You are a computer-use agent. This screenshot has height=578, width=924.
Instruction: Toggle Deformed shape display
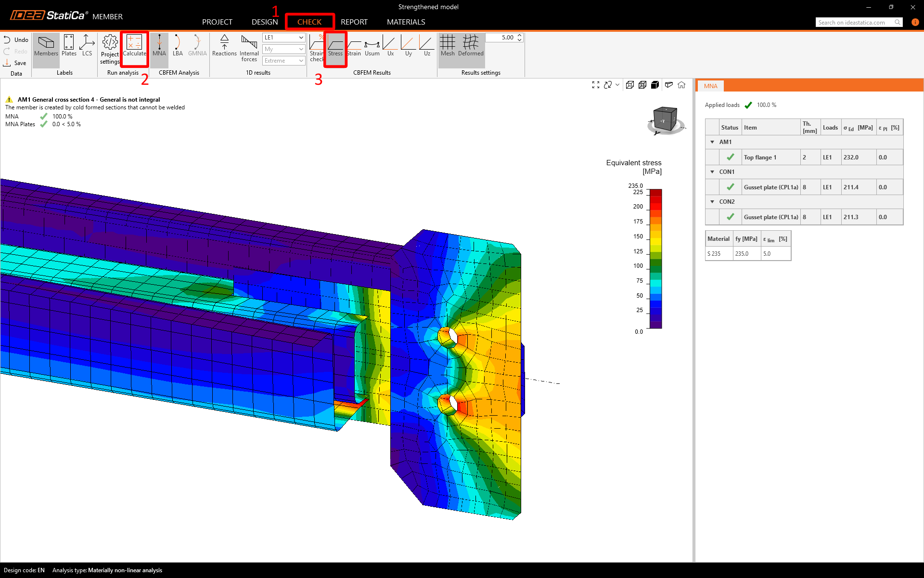click(x=470, y=45)
